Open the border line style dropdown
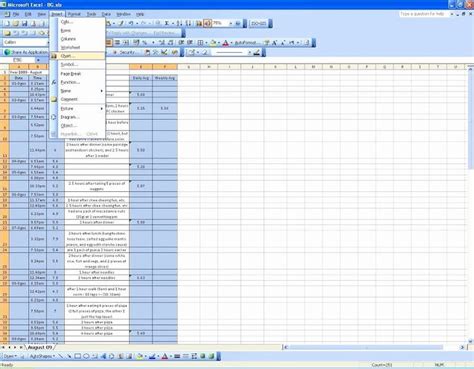 pyautogui.click(x=249, y=52)
